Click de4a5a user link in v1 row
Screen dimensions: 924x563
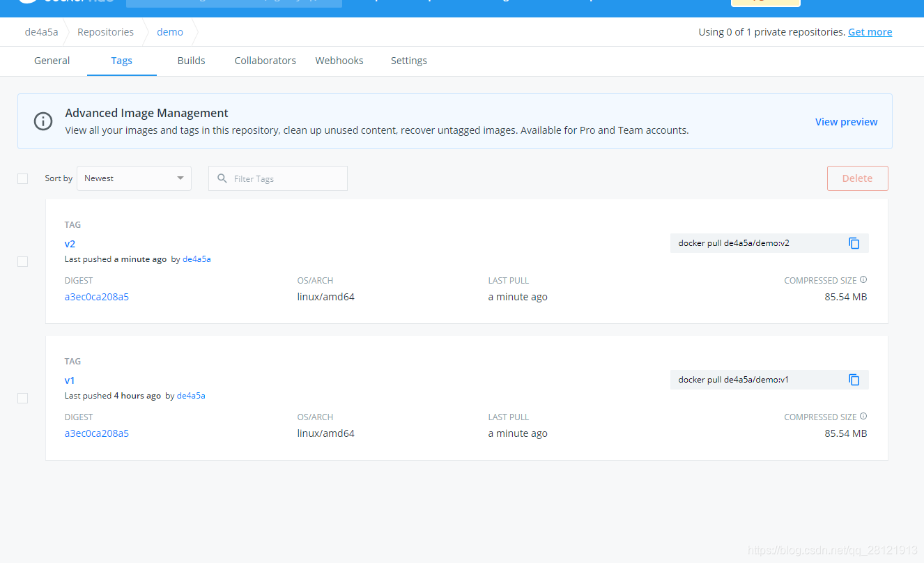191,396
